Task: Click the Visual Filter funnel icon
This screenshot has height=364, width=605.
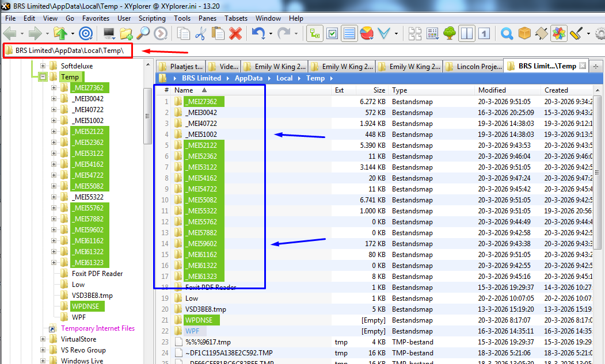Action: coord(384,34)
